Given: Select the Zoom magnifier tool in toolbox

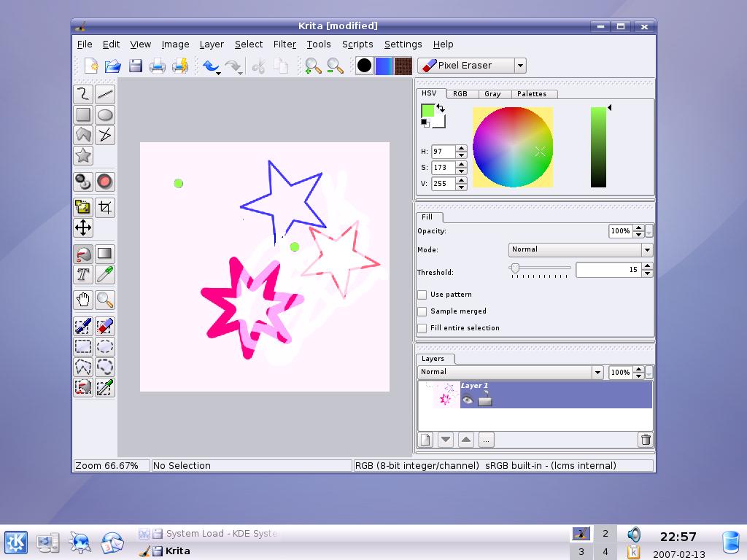Looking at the screenshot, I should pos(105,300).
